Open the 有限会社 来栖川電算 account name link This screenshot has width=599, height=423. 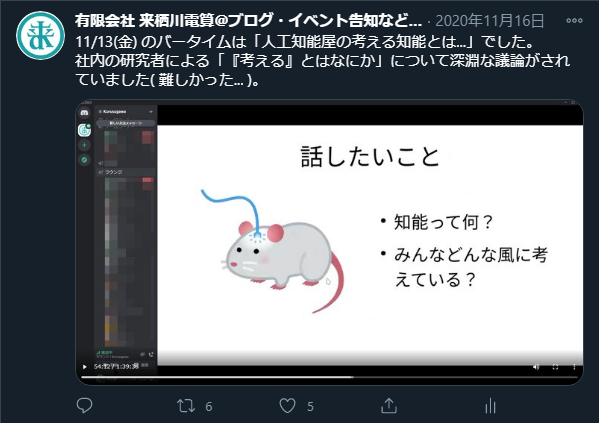tap(248, 21)
